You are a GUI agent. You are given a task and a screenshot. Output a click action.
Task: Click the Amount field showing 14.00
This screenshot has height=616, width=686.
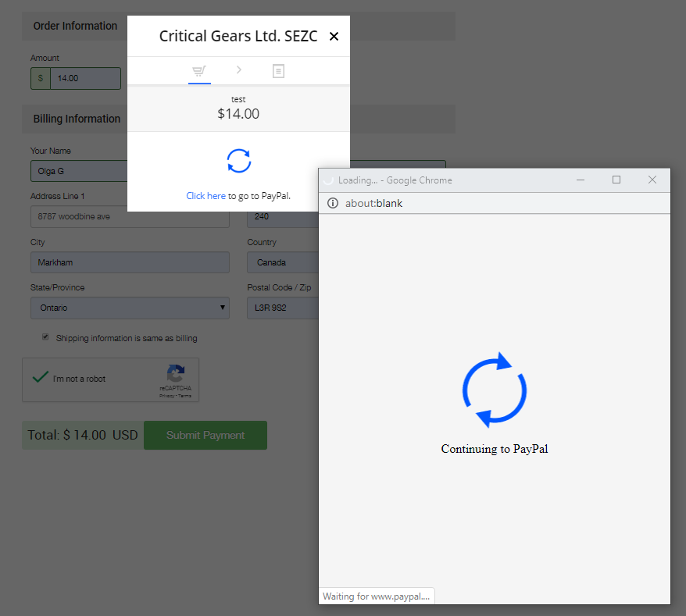(86, 78)
